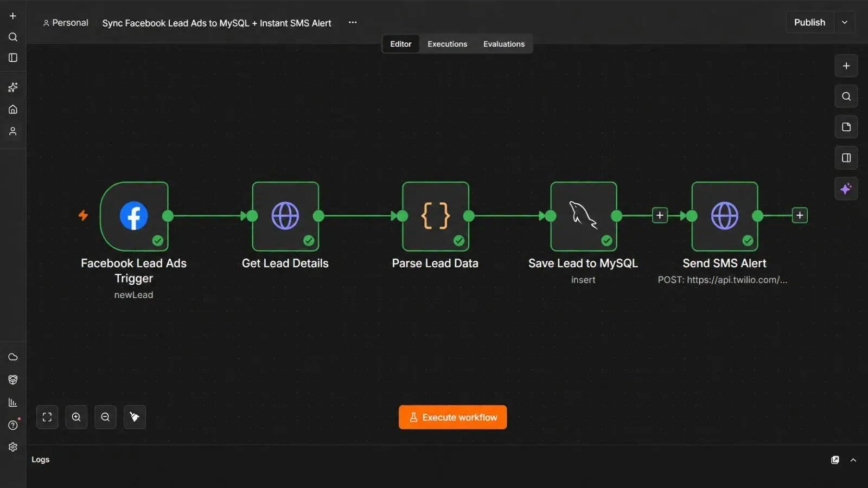Open the Publish dropdown arrow
This screenshot has height=488, width=868.
[845, 22]
